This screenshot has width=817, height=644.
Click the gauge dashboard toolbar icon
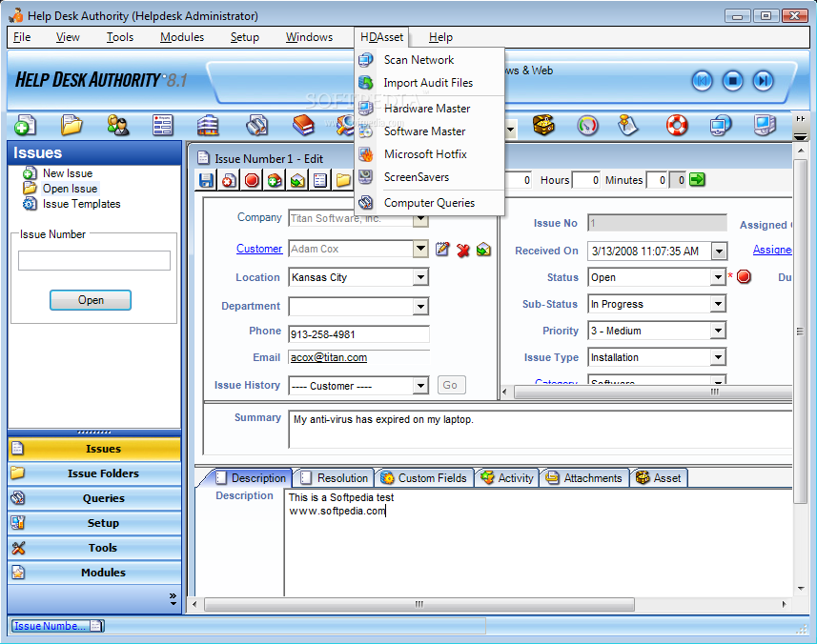[x=587, y=125]
